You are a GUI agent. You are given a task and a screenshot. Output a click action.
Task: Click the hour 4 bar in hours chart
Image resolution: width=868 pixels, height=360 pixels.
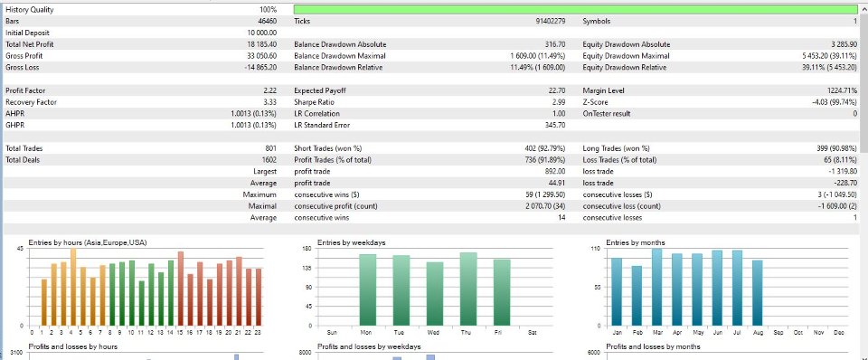[73, 288]
